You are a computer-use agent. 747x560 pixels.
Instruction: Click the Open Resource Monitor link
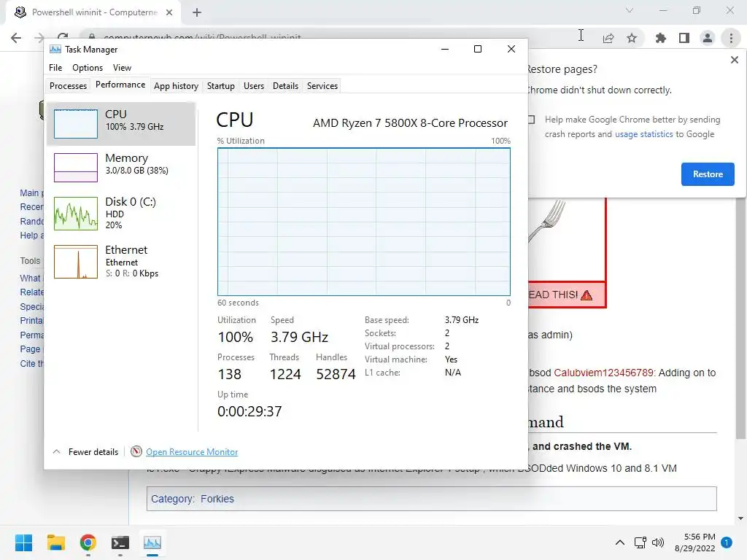tap(192, 452)
